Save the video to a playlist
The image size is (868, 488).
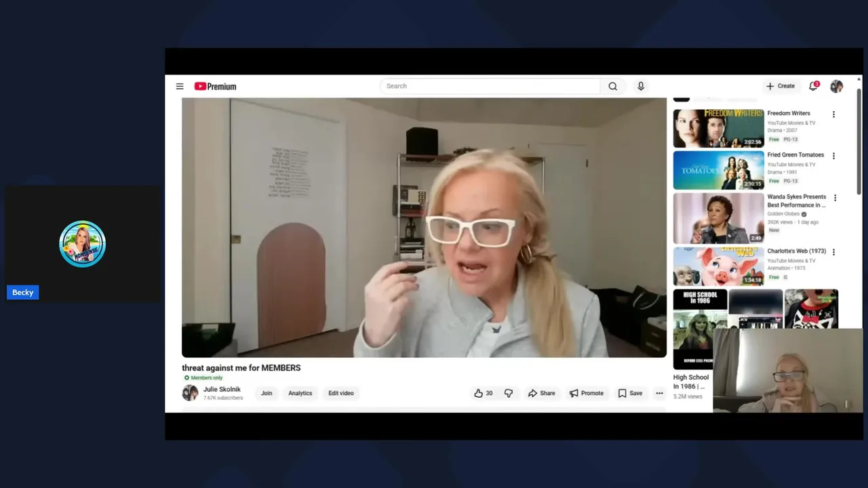[630, 393]
